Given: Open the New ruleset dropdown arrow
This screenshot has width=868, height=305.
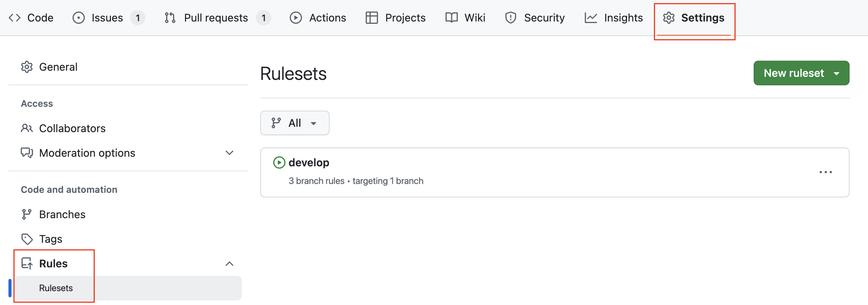Looking at the screenshot, I should pos(837,73).
